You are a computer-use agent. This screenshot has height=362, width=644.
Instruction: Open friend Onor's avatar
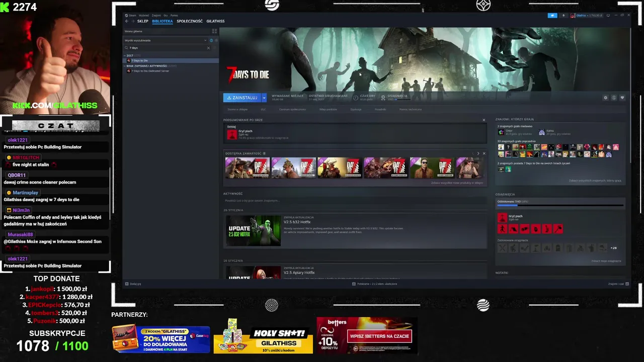[501, 132]
